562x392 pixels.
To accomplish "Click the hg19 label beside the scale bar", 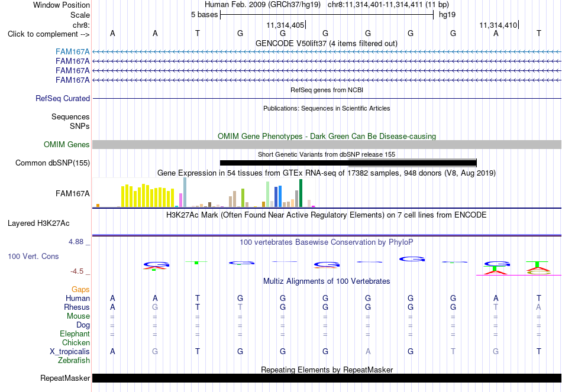I will 447,15.
